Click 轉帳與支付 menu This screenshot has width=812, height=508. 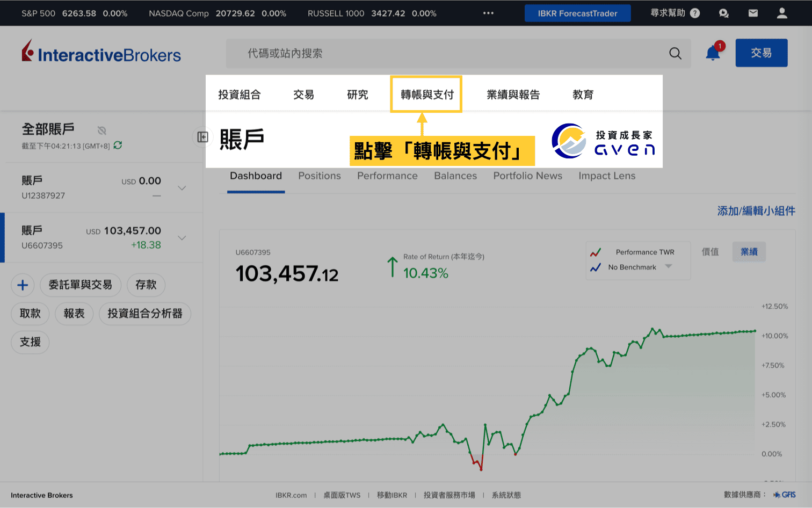tap(427, 95)
